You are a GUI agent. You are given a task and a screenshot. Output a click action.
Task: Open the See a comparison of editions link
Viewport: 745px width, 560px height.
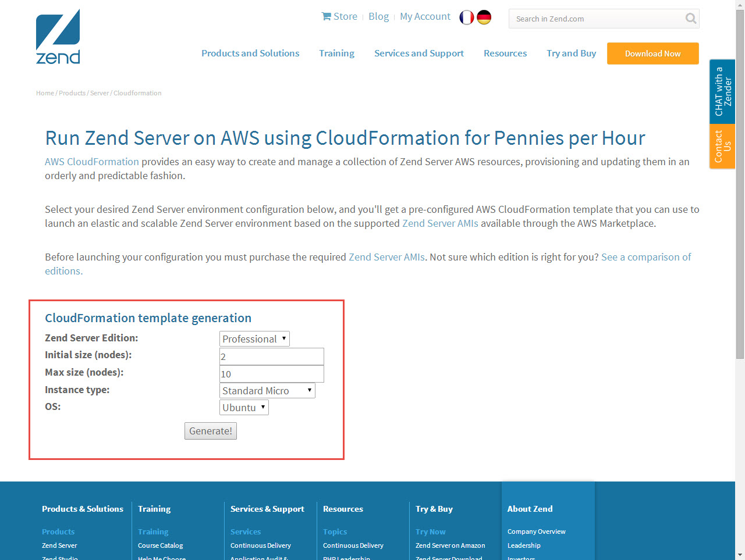[x=646, y=257]
